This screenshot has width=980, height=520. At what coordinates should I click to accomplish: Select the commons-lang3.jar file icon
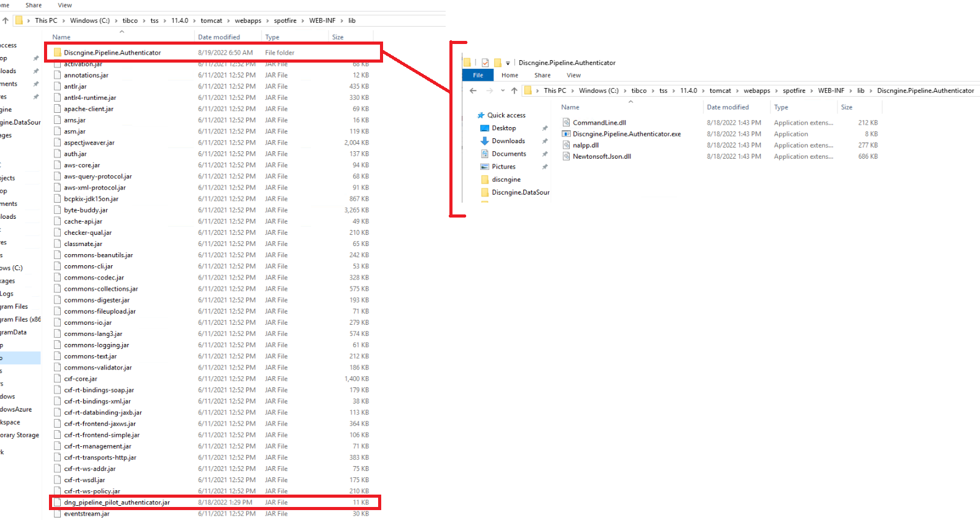click(x=57, y=334)
